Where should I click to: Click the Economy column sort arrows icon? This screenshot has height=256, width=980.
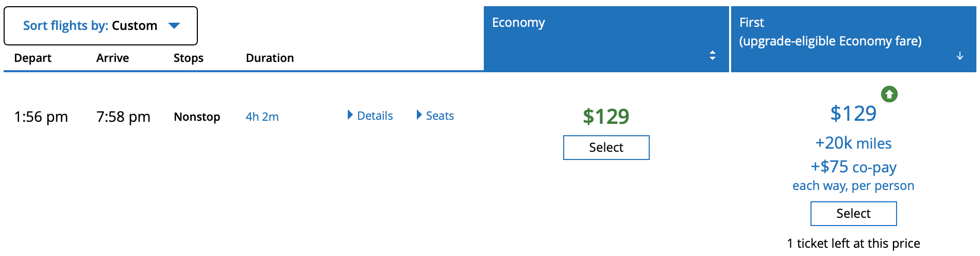coord(712,55)
